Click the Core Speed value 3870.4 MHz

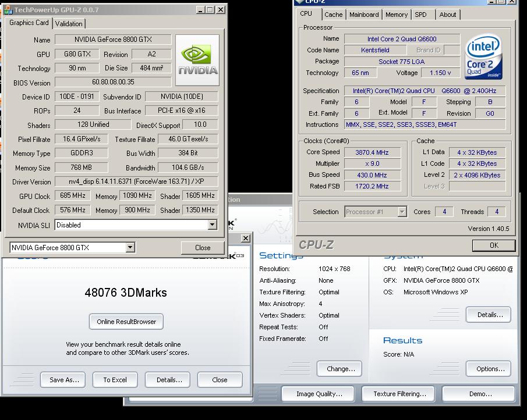[372, 152]
